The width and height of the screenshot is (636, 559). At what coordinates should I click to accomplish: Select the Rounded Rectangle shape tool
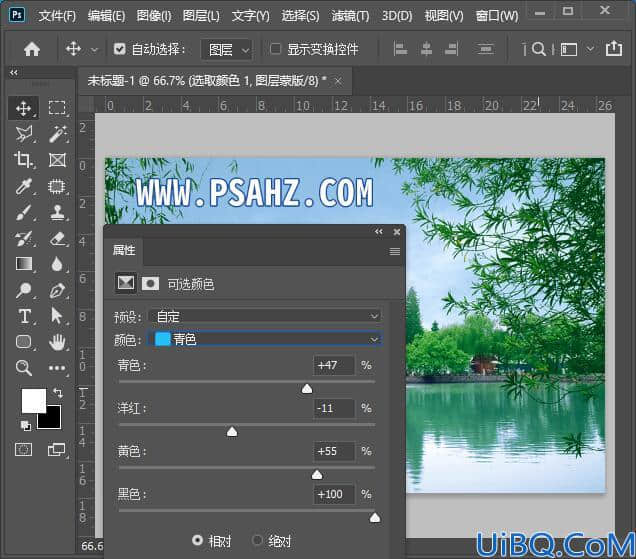24,342
